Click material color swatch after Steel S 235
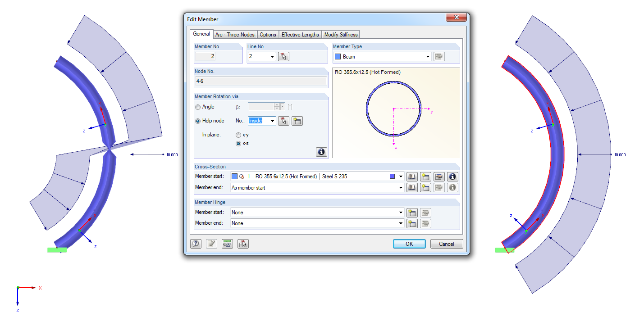This screenshot has height=326, width=644. pos(393,177)
